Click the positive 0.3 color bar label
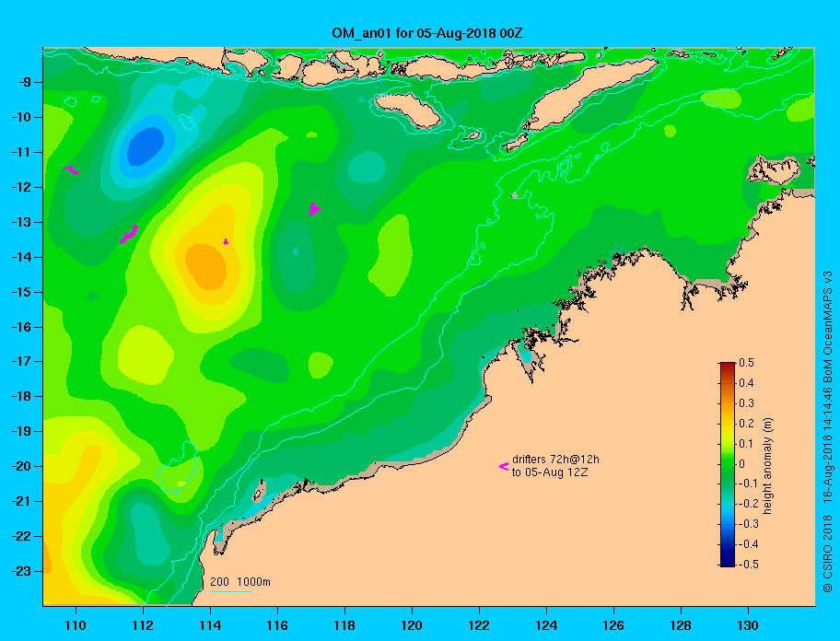 pyautogui.click(x=747, y=403)
